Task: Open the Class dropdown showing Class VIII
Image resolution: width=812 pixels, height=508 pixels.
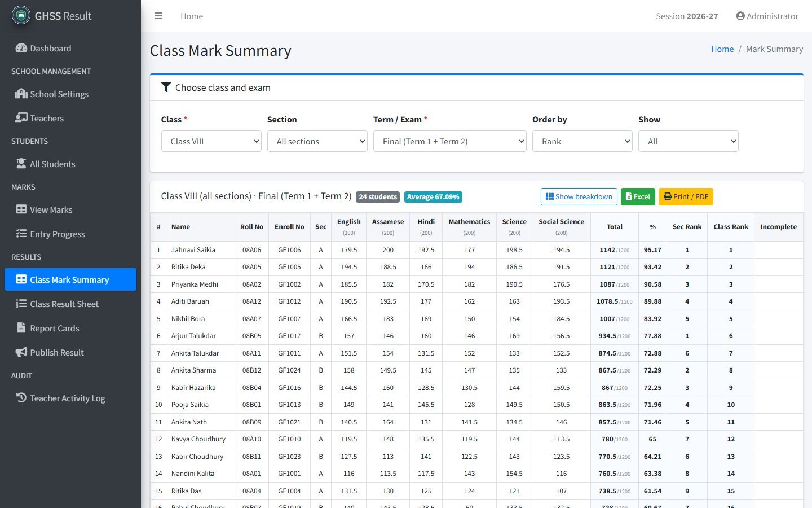Action: click(x=211, y=141)
